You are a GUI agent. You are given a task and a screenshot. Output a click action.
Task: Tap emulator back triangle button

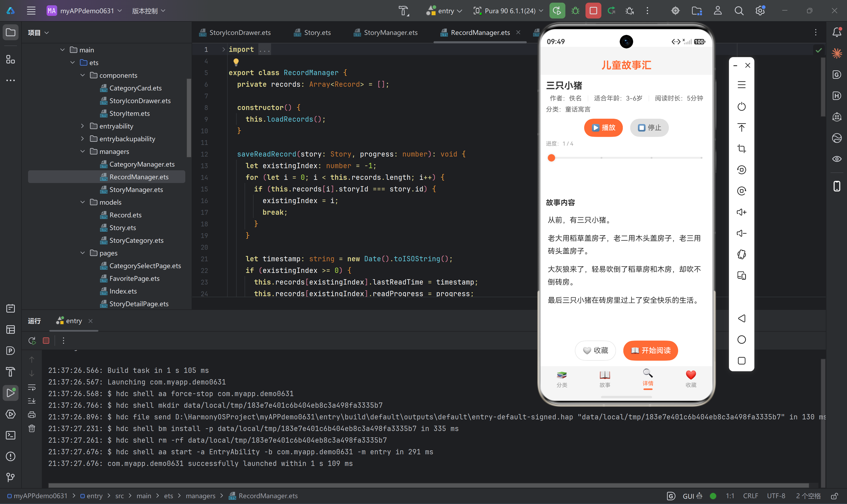(x=741, y=318)
